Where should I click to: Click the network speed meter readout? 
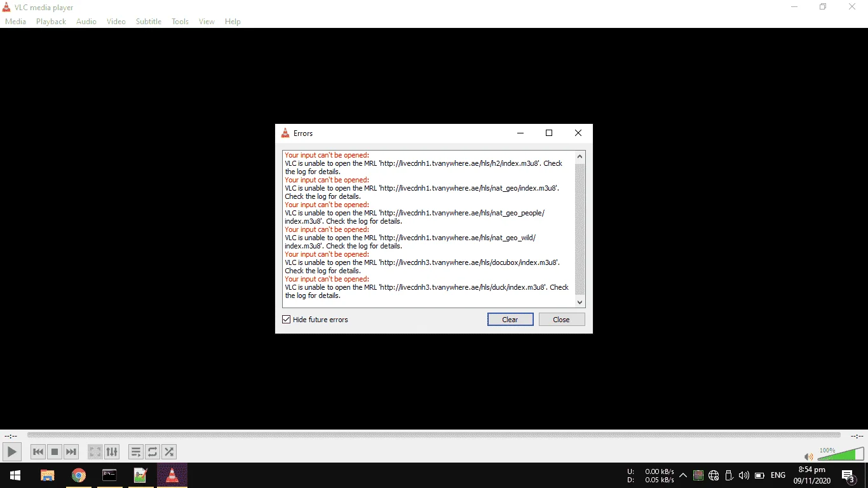[x=651, y=475]
